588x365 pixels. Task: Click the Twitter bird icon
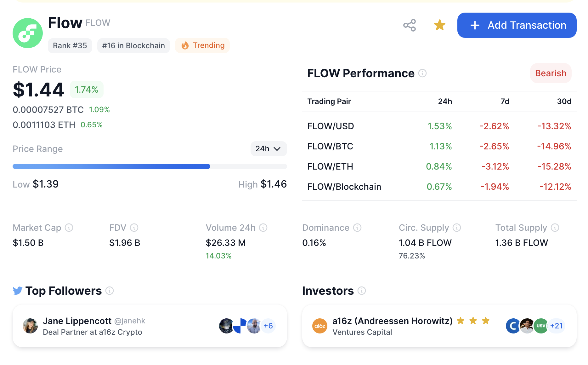pos(18,291)
